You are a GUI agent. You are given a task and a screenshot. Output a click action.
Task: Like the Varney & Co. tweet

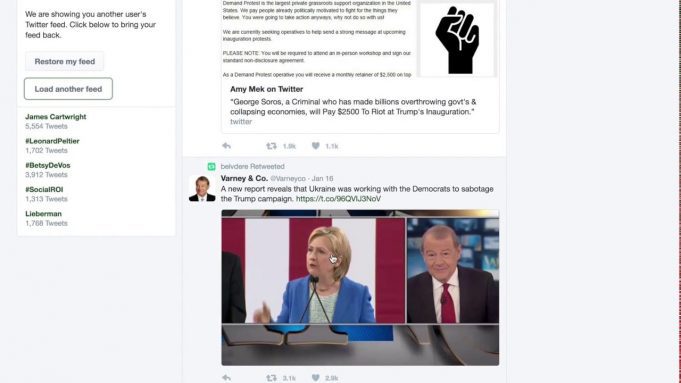[x=316, y=378]
